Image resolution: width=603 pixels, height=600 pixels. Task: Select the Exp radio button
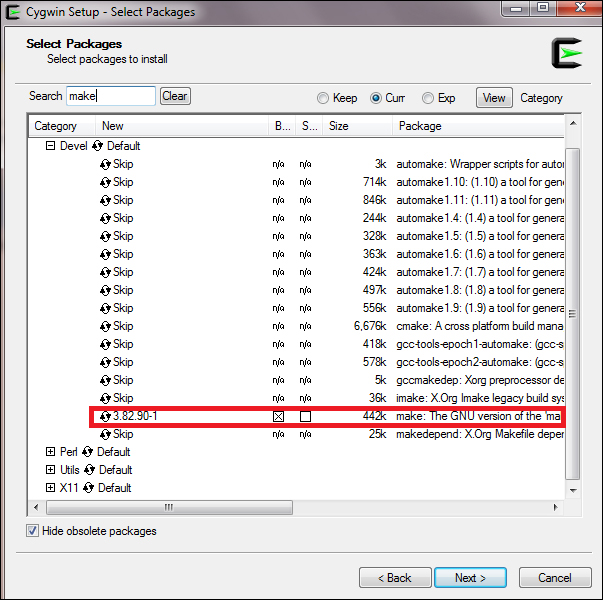428,98
